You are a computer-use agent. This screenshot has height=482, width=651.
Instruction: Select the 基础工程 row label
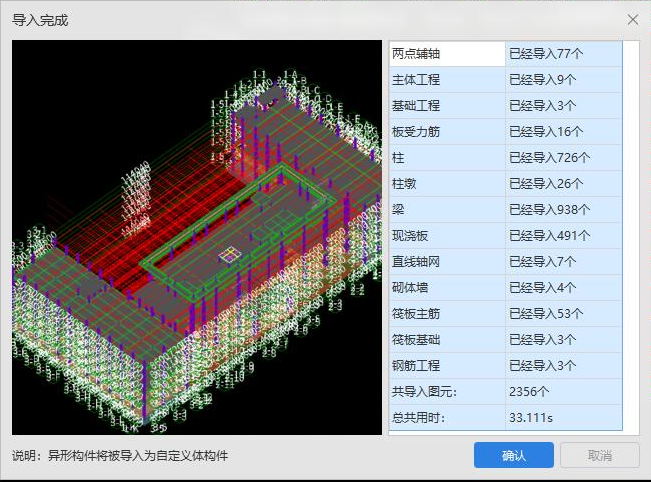[447, 106]
